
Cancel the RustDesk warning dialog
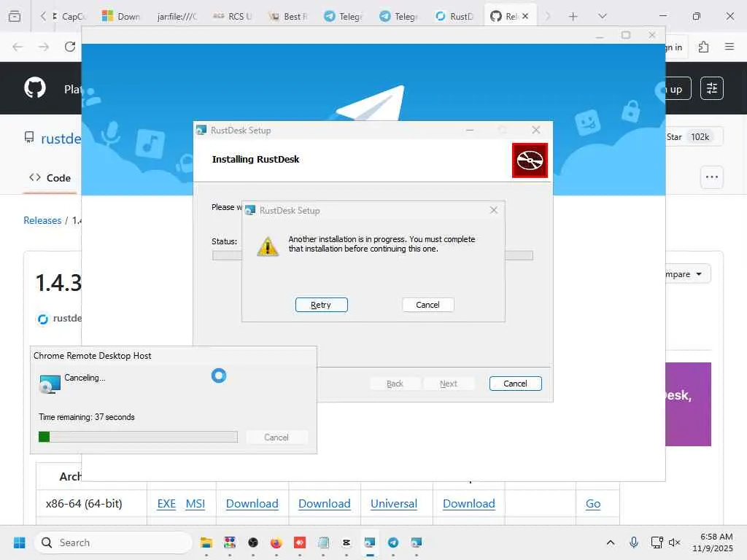[x=427, y=305]
